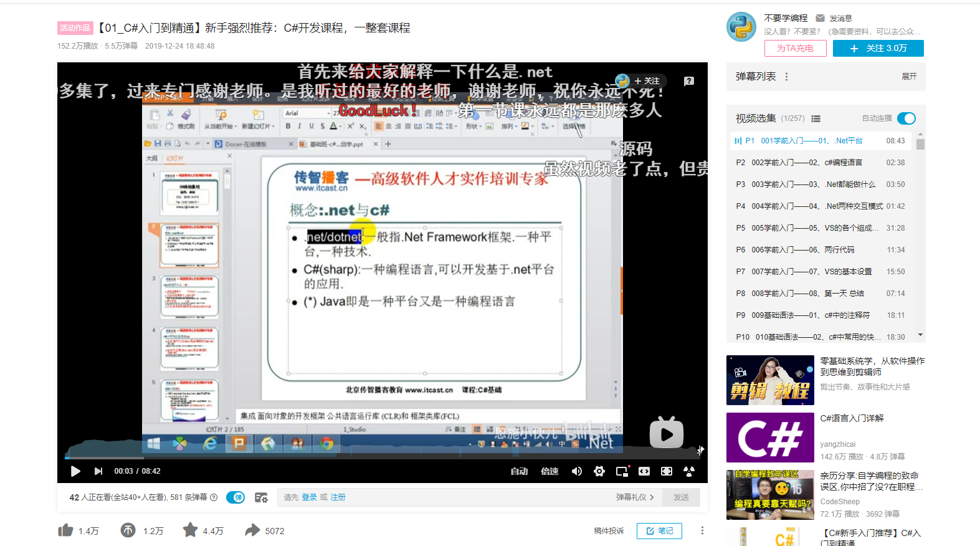Open 弹幕礼仪 etiquette link
Image resolution: width=980 pixels, height=546 pixels.
[635, 497]
